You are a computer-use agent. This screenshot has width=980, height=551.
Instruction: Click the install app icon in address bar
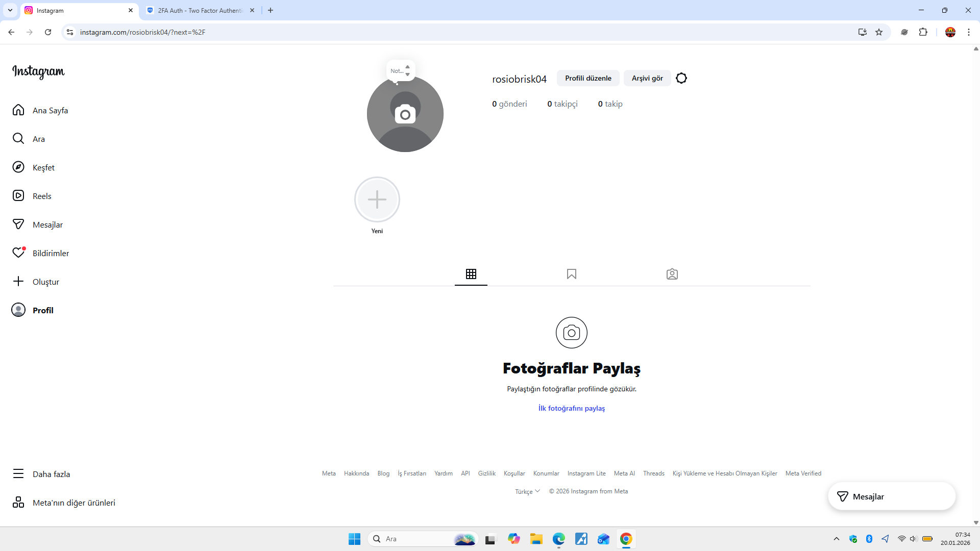point(863,32)
